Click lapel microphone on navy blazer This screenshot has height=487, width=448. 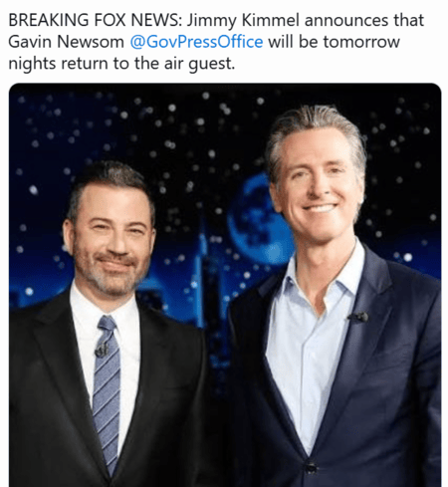click(x=359, y=317)
